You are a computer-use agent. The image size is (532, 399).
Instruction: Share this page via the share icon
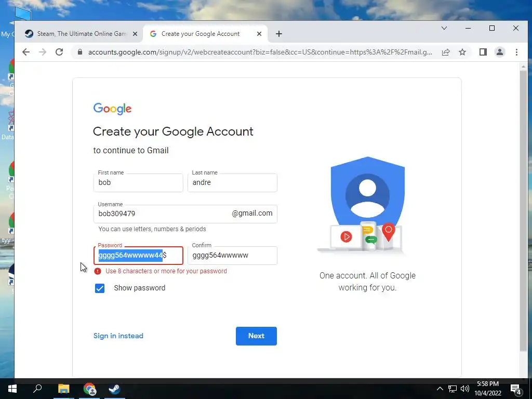[x=446, y=52]
